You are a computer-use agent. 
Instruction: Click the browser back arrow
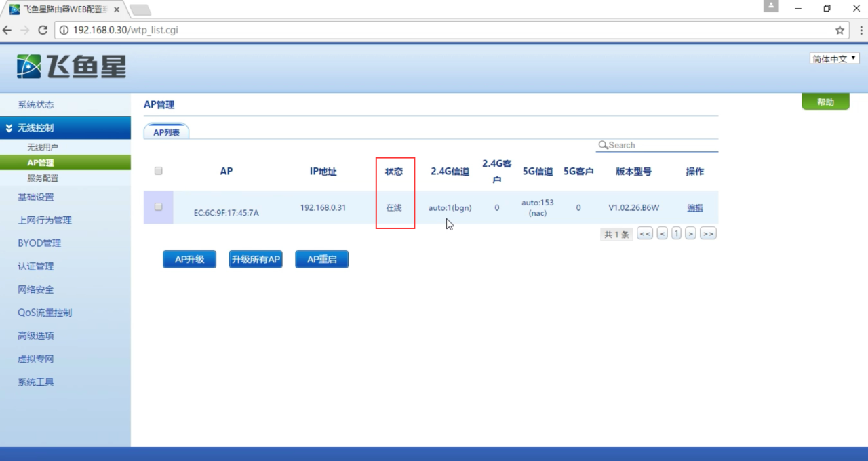[7, 31]
